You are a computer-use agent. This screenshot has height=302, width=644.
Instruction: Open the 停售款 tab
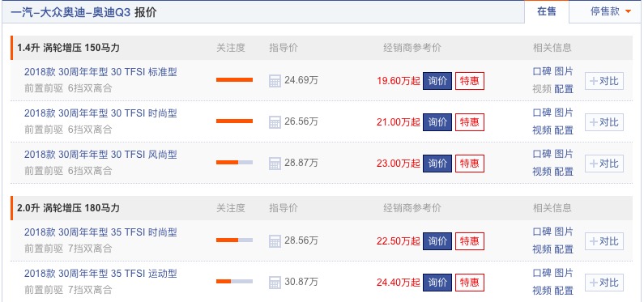click(604, 11)
